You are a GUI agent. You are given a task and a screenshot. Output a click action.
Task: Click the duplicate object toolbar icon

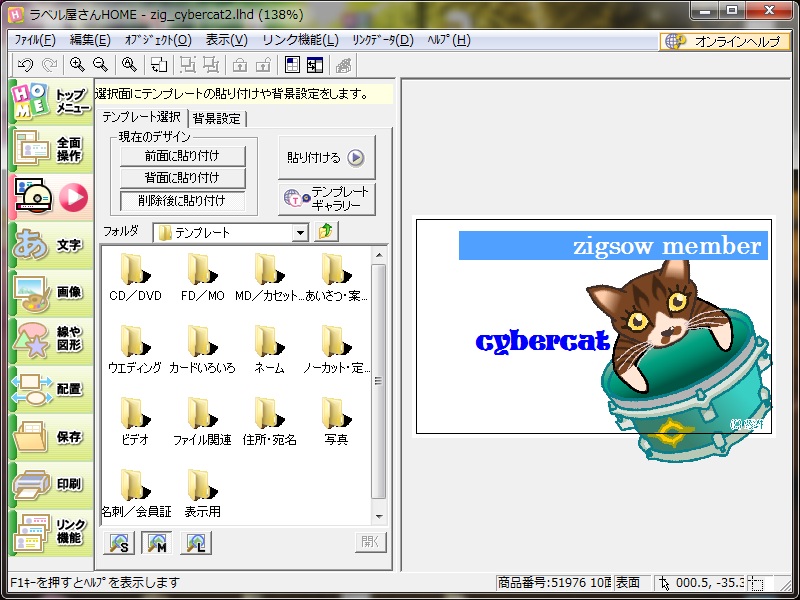tap(159, 65)
